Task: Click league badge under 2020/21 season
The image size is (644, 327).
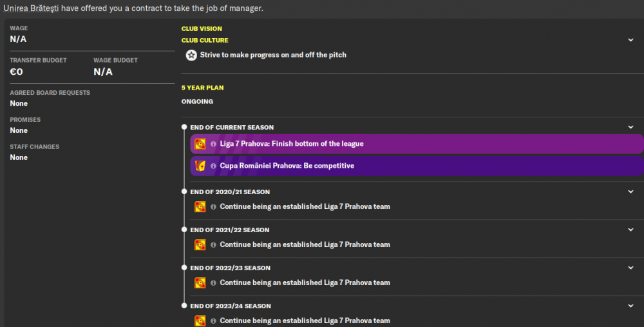Action: (x=200, y=206)
